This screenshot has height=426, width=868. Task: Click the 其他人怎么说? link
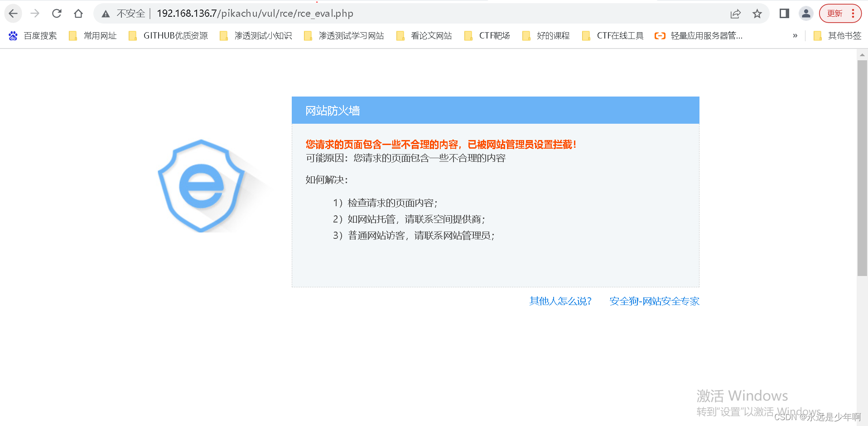pyautogui.click(x=560, y=301)
